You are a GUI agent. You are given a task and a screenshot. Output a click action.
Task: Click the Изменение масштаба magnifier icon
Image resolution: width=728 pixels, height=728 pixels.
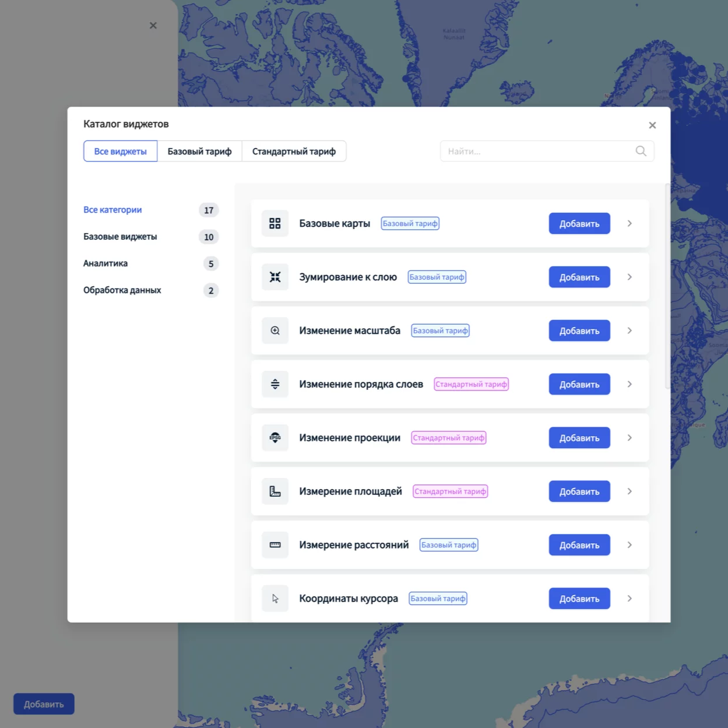pos(275,330)
